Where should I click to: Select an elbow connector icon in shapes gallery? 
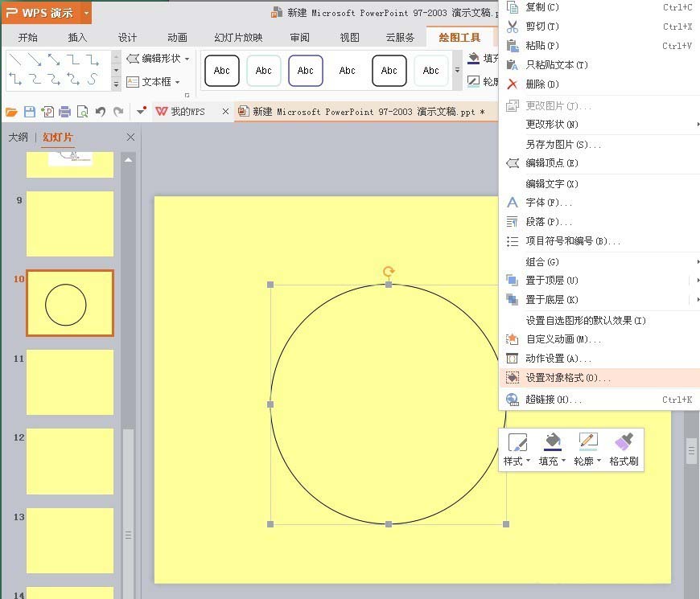pos(74,59)
